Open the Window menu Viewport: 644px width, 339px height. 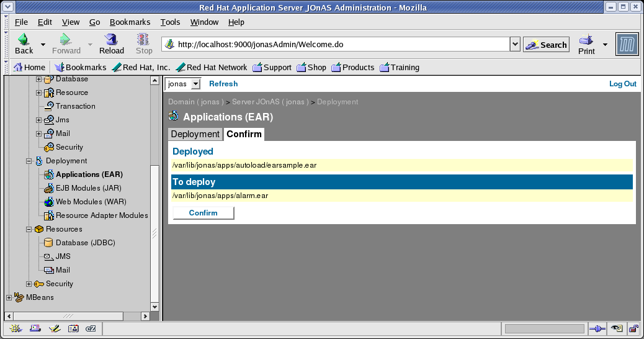pos(204,22)
